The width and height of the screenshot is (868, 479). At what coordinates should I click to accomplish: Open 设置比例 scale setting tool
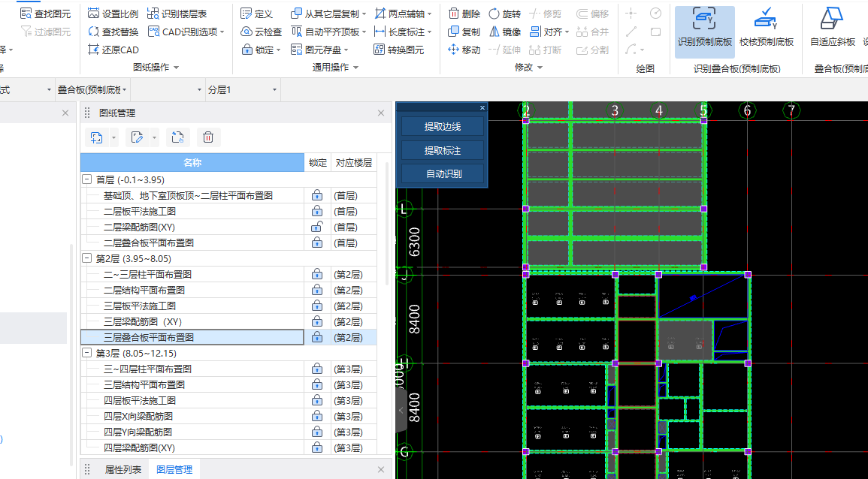tap(113, 14)
